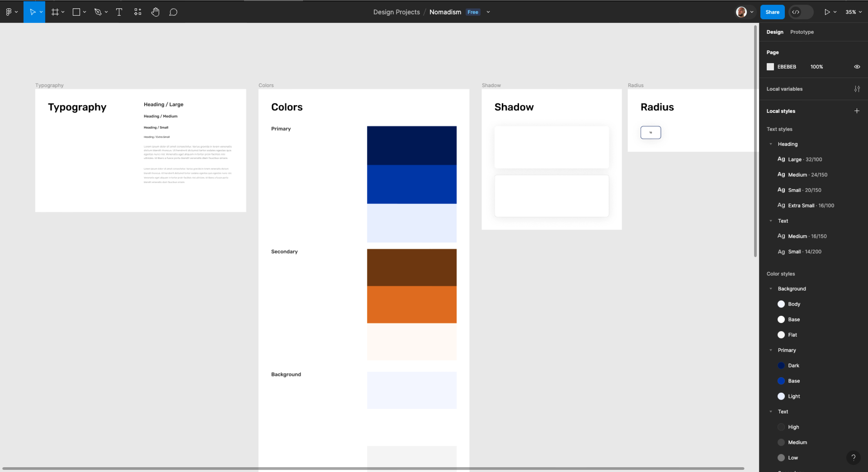
Task: Click the EBEBEB page color swatch
Action: pyautogui.click(x=770, y=67)
